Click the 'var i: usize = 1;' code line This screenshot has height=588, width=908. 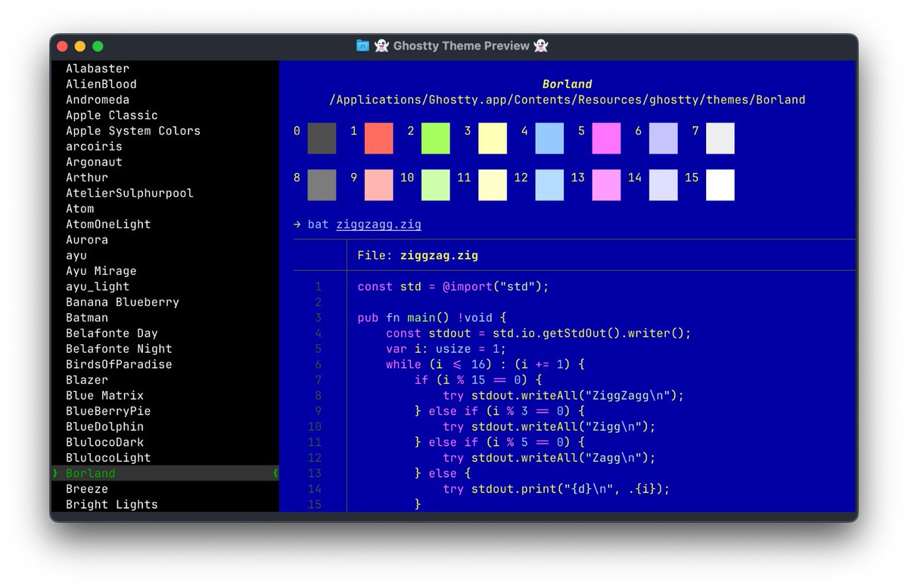[446, 349]
